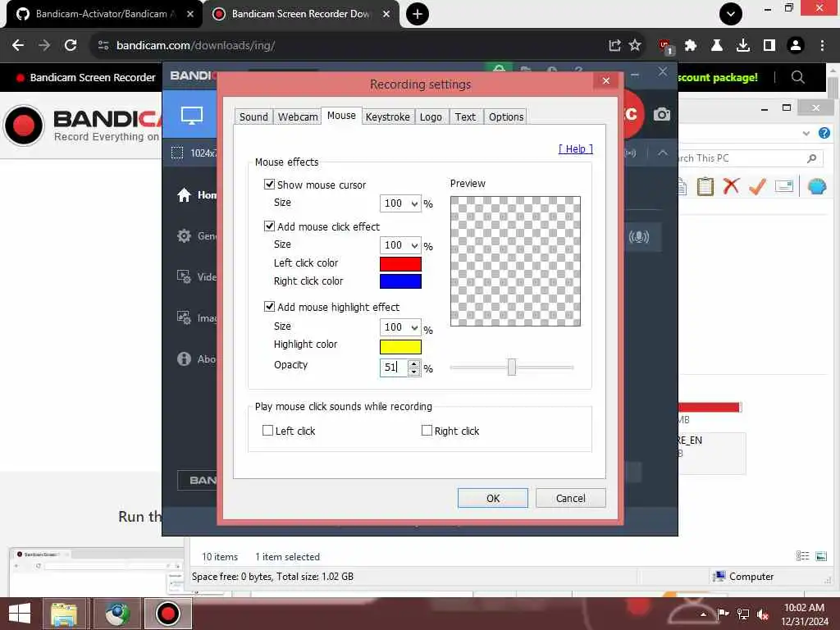Toggle Add mouse highlight effect checkbox
Image resolution: width=840 pixels, height=630 pixels.
(x=269, y=307)
